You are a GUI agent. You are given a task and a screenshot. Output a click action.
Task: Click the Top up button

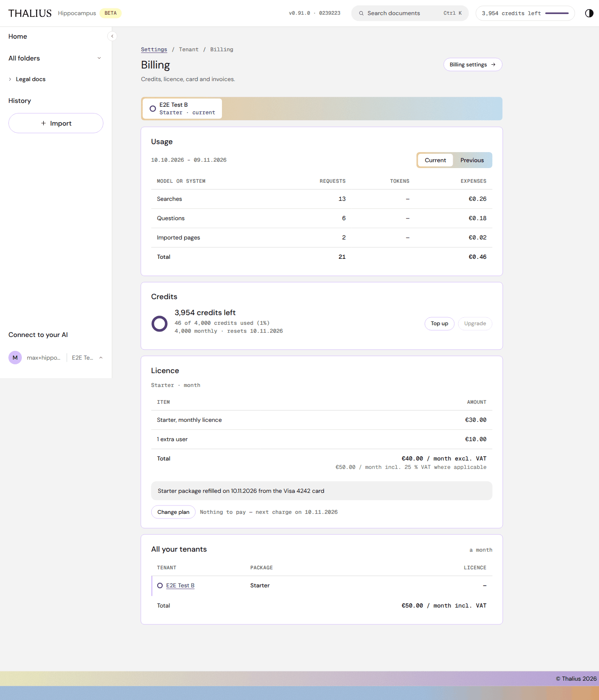click(x=439, y=324)
